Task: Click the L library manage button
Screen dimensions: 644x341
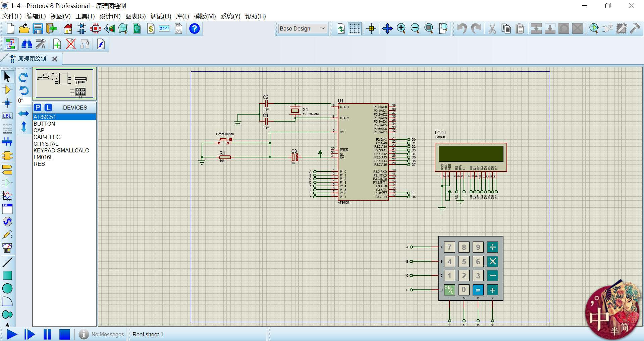Action: [x=48, y=108]
